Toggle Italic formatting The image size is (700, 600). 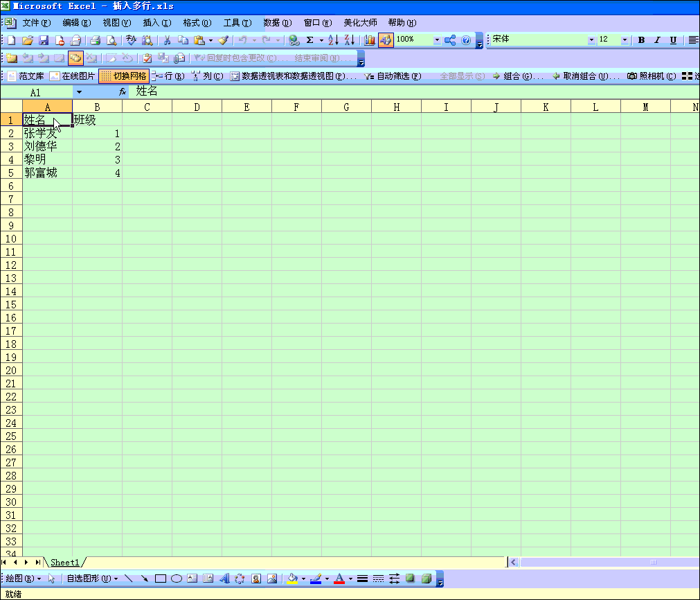tap(657, 40)
